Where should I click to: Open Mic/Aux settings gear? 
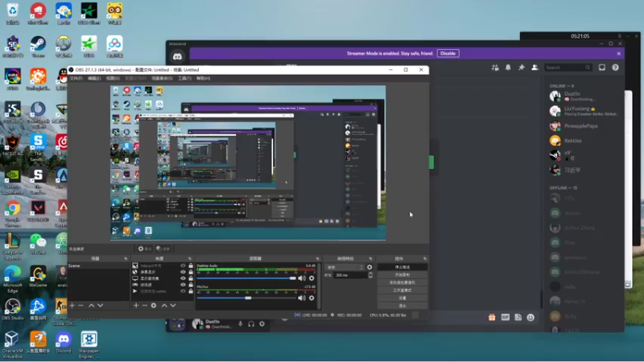point(312,298)
